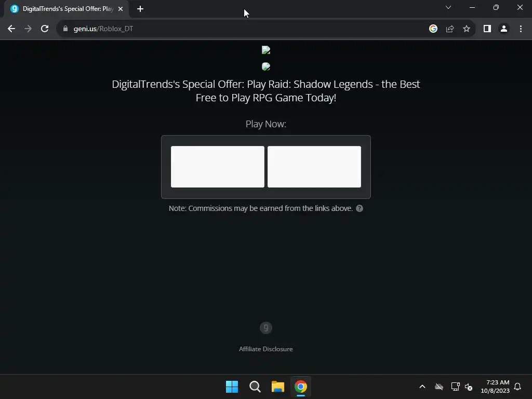Click the forward navigation arrow
The width and height of the screenshot is (532, 399).
28,29
